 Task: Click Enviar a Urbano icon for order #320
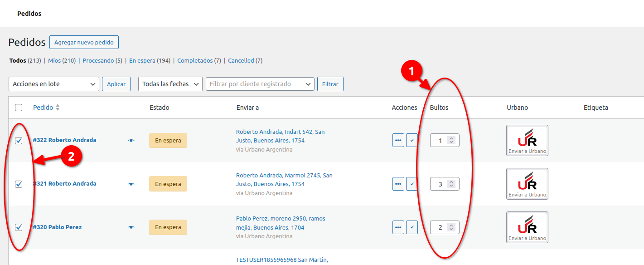[527, 227]
